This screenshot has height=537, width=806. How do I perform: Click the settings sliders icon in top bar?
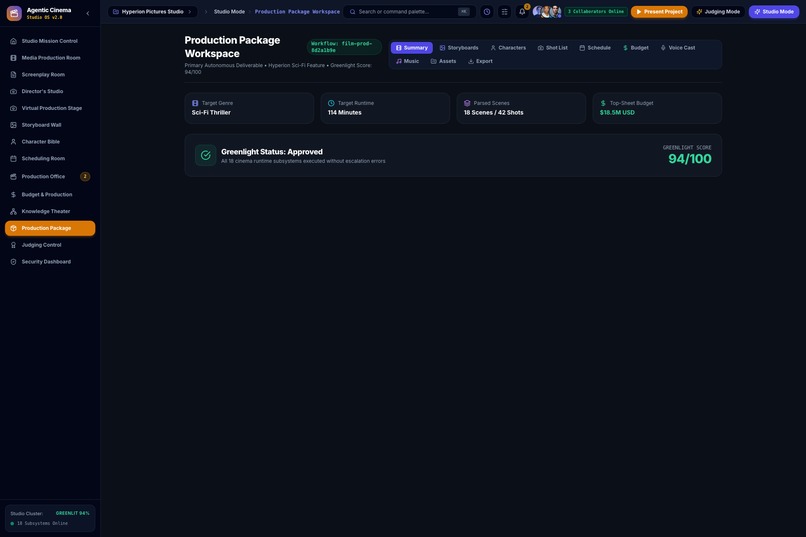click(x=504, y=12)
